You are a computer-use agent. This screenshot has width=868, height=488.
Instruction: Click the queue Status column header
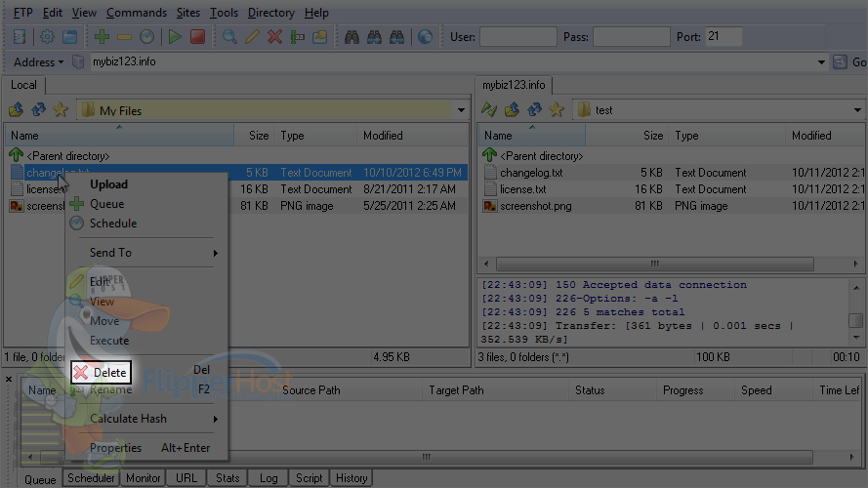(x=612, y=390)
